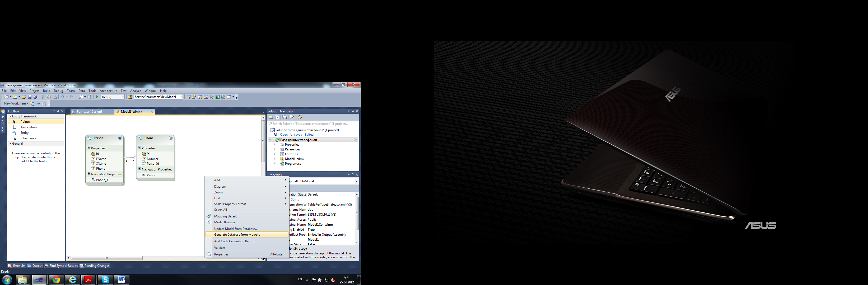
Task: Click the smiley feedback icon in Solution Navigator
Action: [x=300, y=117]
